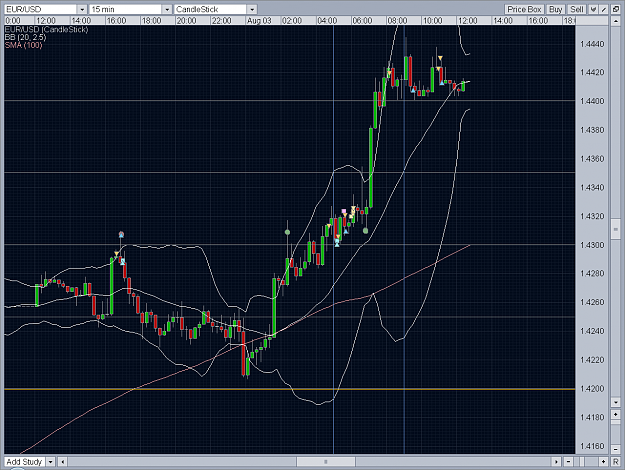
Task: Click the Sell button
Action: [x=576, y=9]
